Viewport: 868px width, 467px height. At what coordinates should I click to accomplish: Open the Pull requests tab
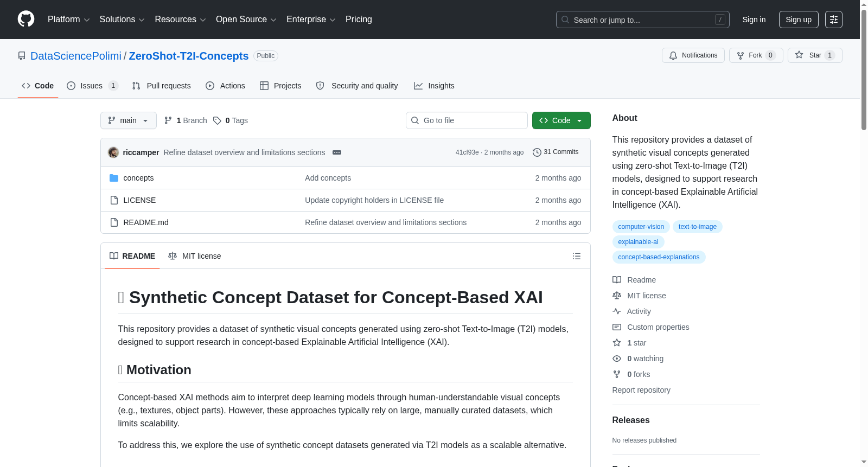tap(162, 86)
